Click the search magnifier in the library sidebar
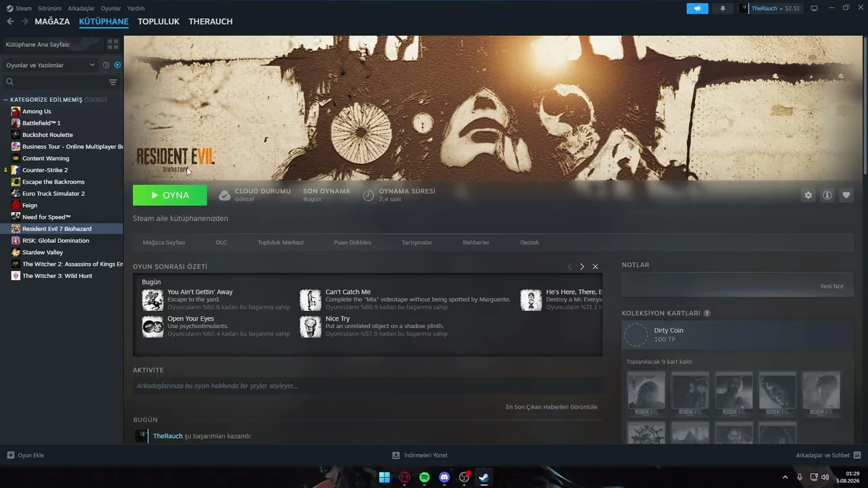This screenshot has width=868, height=488. (10, 82)
